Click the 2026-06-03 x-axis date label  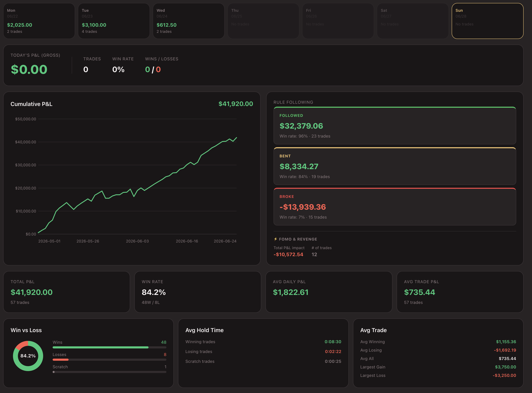tap(137, 241)
